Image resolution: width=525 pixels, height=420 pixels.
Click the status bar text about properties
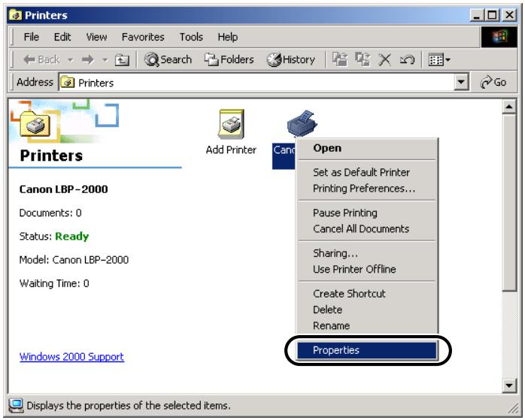[x=129, y=406]
